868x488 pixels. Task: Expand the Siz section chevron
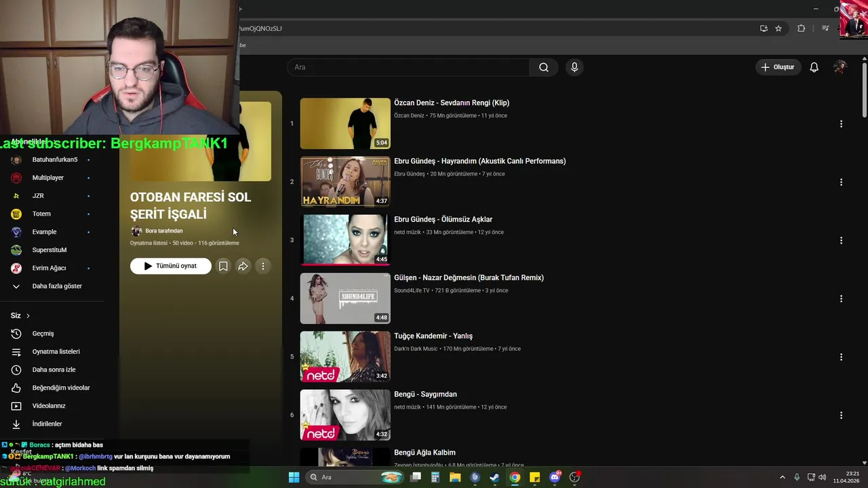28,316
